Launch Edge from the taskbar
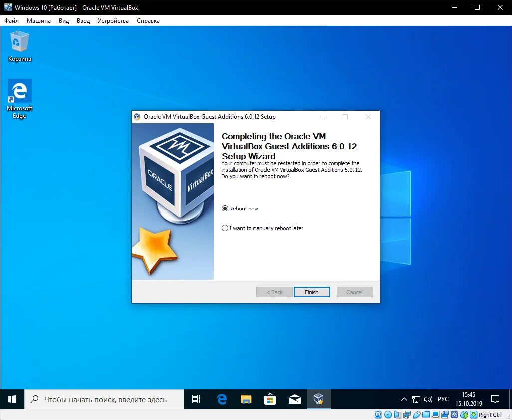This screenshot has height=420, width=512. [x=222, y=399]
